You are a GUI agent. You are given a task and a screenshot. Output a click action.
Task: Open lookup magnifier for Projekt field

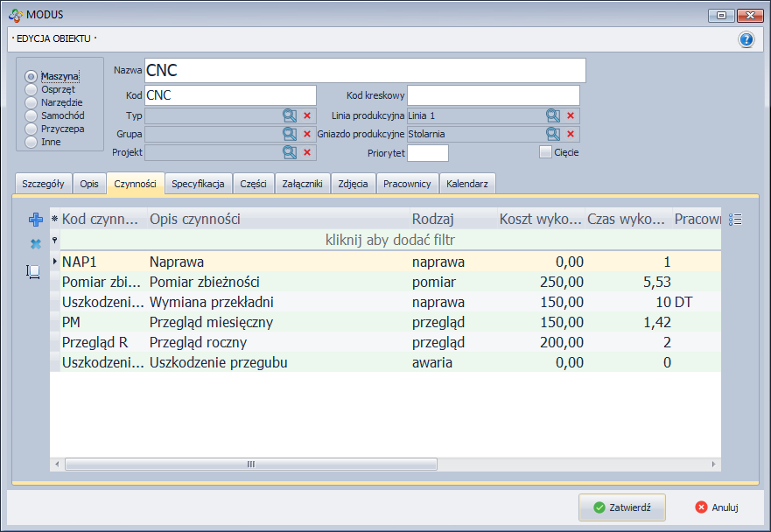[290, 152]
